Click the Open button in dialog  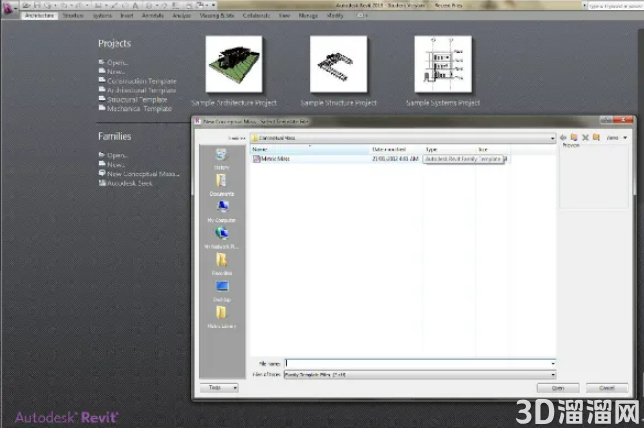click(558, 388)
